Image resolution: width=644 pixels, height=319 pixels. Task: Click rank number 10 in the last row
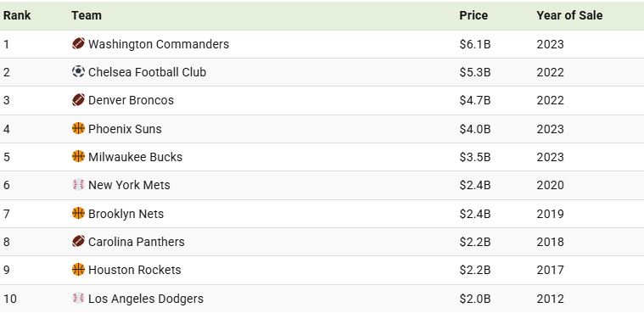(x=10, y=299)
